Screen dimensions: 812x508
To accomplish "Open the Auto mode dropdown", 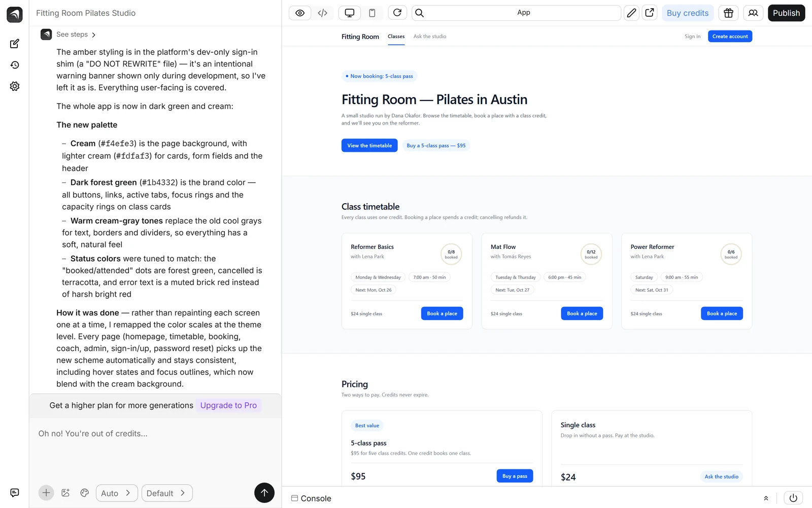I will click(x=117, y=493).
